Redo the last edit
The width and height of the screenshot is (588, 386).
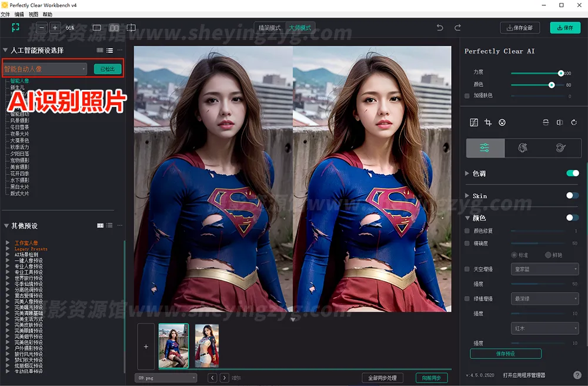point(457,28)
